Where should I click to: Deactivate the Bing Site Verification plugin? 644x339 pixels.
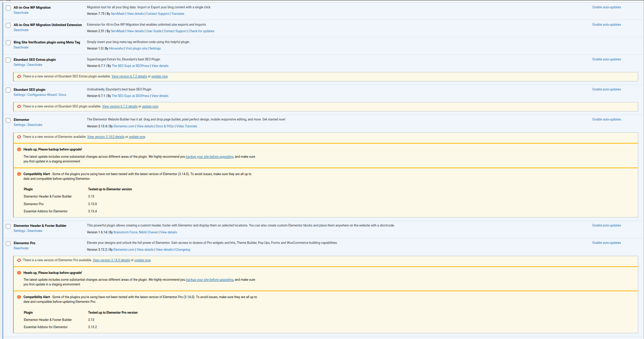21,47
